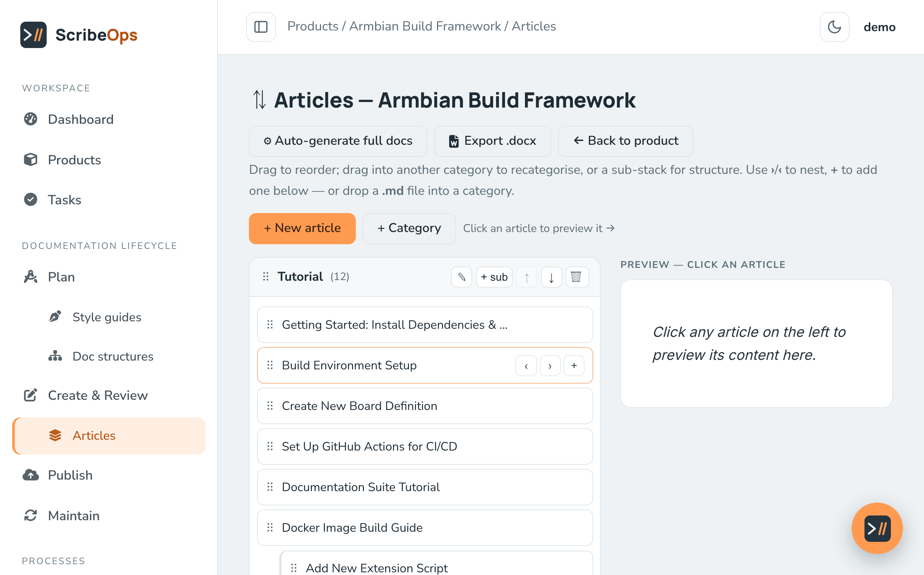Click the Products box icon

coord(30,159)
